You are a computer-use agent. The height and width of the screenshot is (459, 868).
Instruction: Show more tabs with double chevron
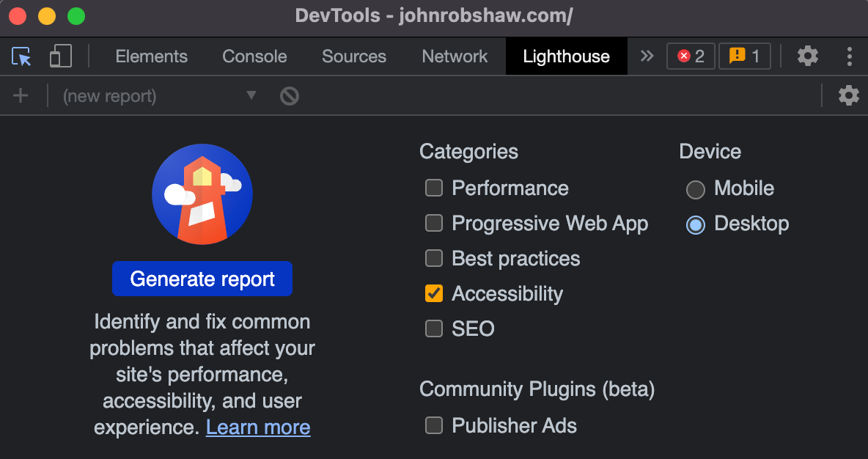coord(647,56)
